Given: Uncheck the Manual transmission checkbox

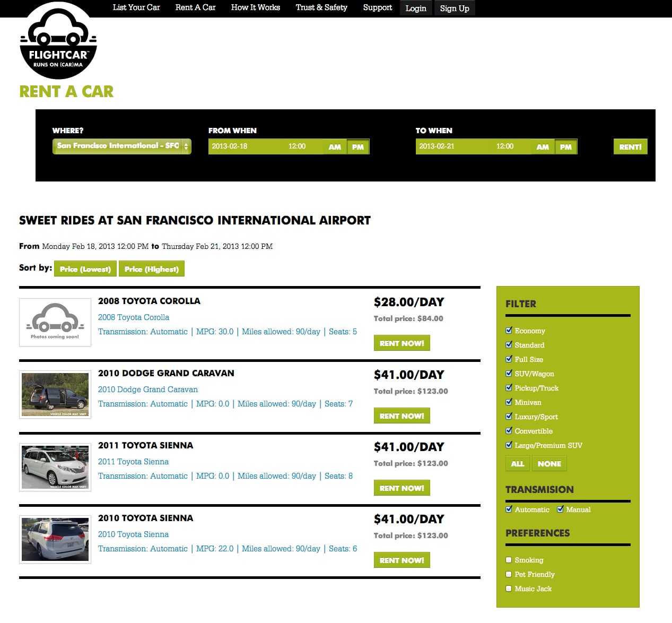Looking at the screenshot, I should pos(561,509).
